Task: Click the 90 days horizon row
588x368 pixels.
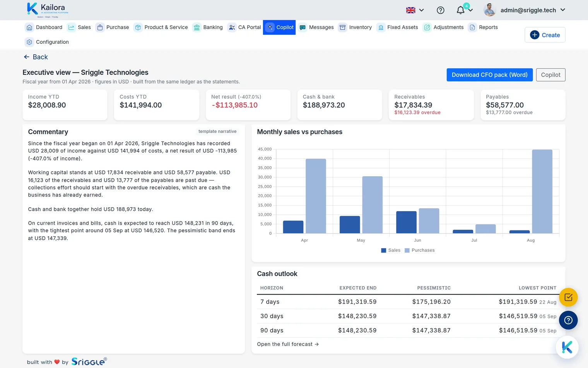Action: (x=408, y=330)
